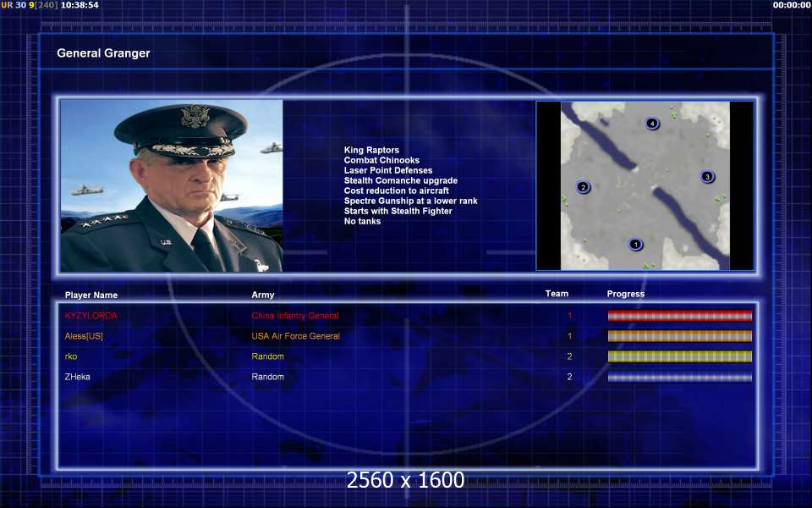Click the USA Air Force General army text
Screen dimensions: 812x508
click(296, 336)
